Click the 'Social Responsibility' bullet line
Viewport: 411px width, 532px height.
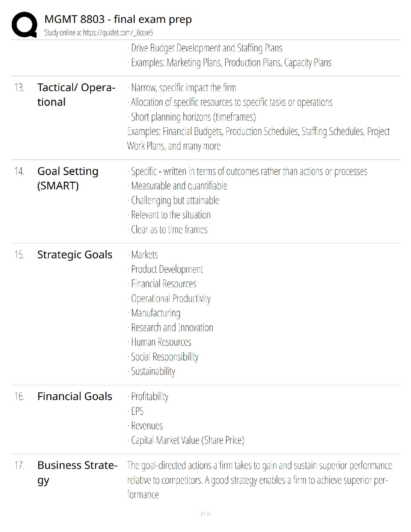[x=163, y=357]
